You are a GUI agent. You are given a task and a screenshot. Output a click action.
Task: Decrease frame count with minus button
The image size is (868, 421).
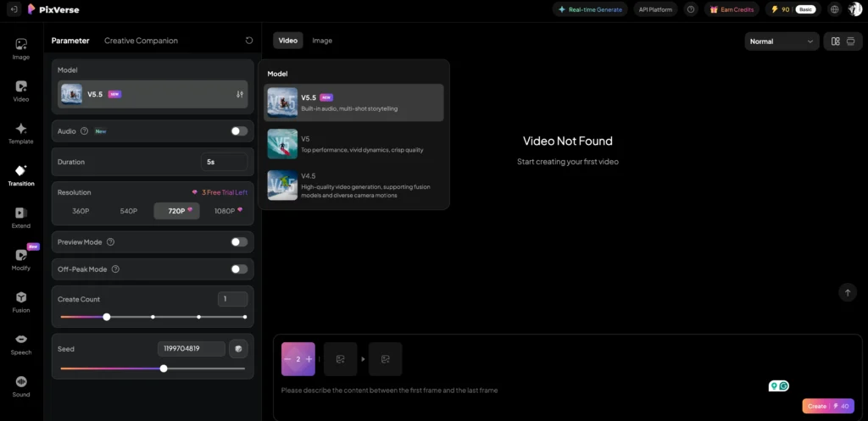pyautogui.click(x=287, y=359)
